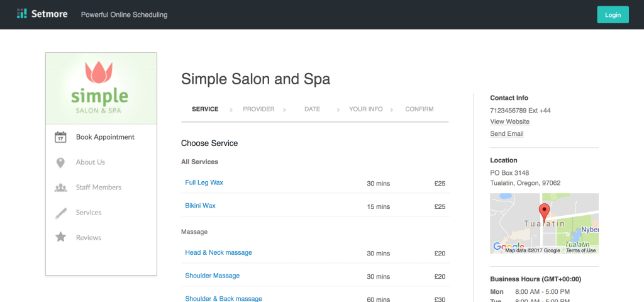The height and width of the screenshot is (302, 644).
Task: Click the red map marker pin
Action: coord(544,213)
